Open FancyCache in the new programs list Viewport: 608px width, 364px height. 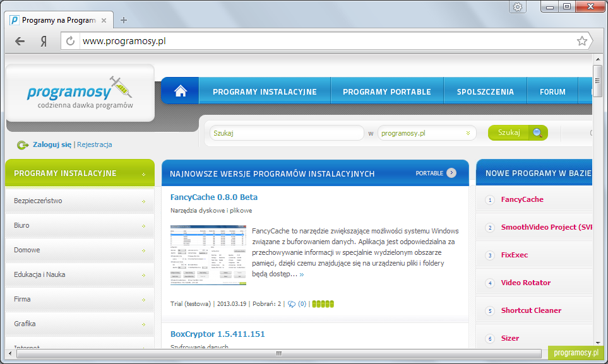pos(522,199)
